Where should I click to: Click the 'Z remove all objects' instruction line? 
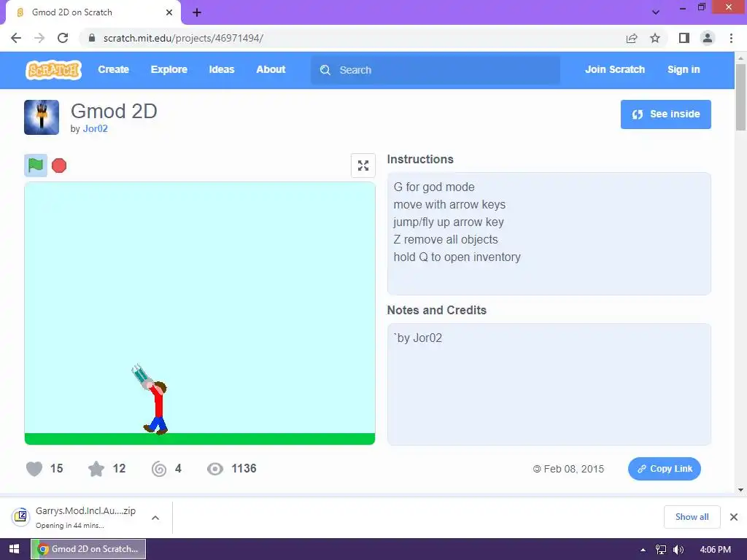coord(446,239)
